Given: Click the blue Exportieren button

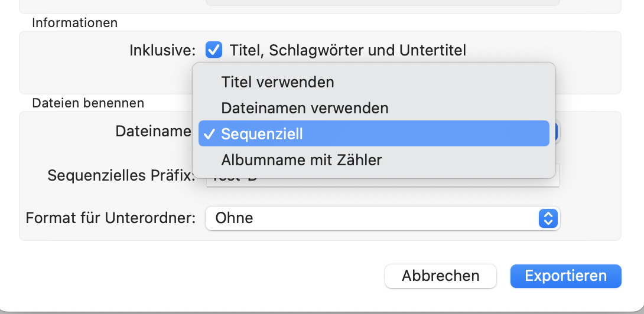Looking at the screenshot, I should point(565,276).
